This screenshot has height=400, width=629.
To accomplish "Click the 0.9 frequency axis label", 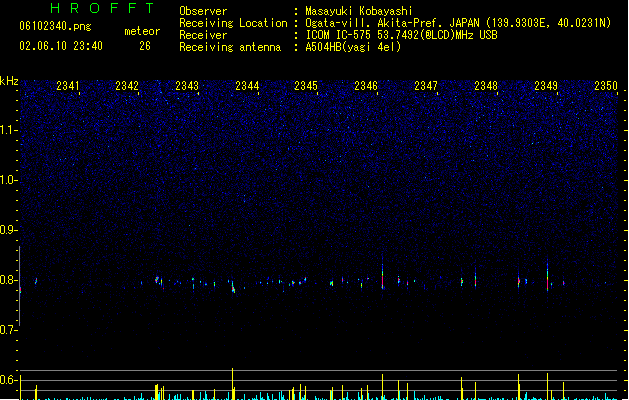I will tap(8, 230).
